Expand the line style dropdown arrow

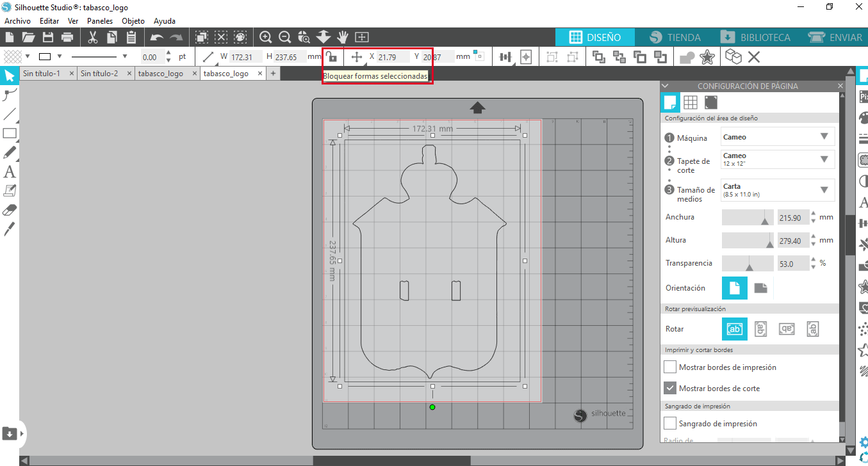click(125, 56)
